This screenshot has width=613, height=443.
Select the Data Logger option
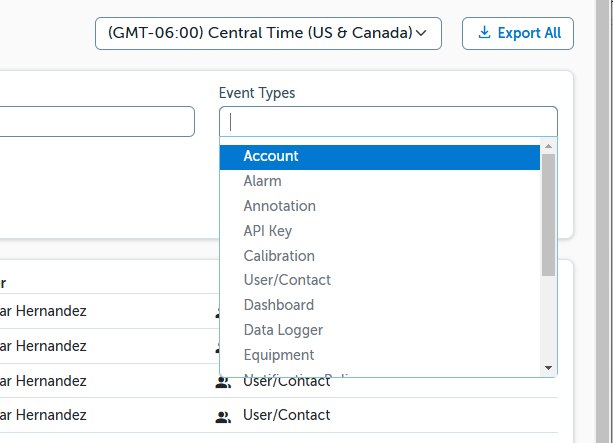pyautogui.click(x=283, y=330)
